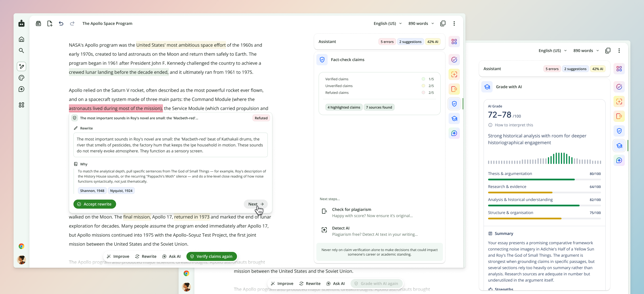Open the apps grid in the left sidebar
The image size is (644, 294).
tap(21, 105)
